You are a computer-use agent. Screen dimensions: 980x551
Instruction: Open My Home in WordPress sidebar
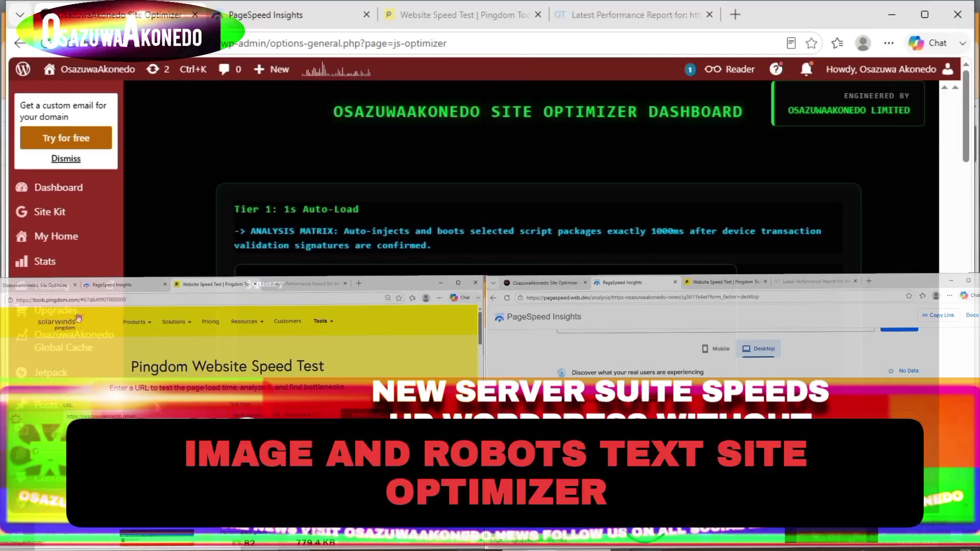pos(56,236)
